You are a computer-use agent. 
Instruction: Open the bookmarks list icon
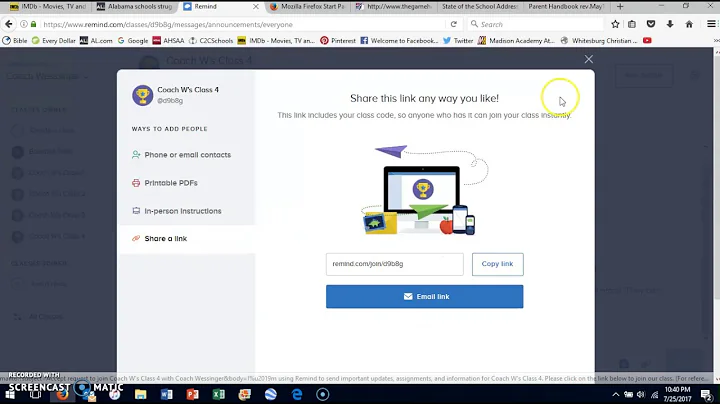click(632, 24)
